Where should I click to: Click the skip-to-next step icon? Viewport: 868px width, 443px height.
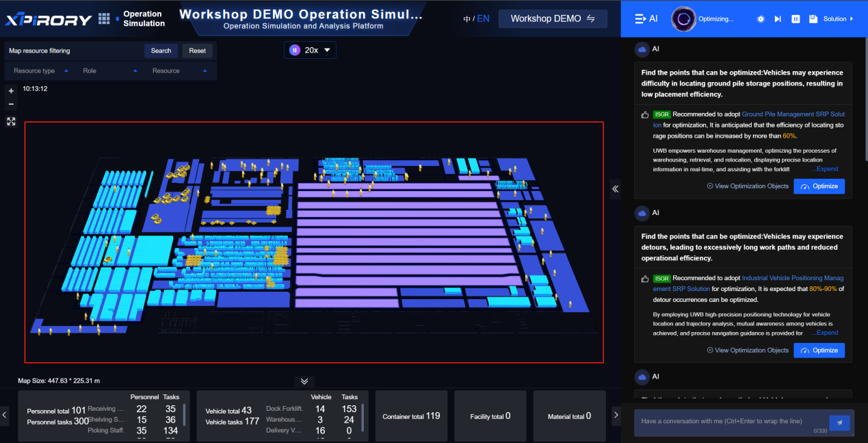(x=778, y=19)
